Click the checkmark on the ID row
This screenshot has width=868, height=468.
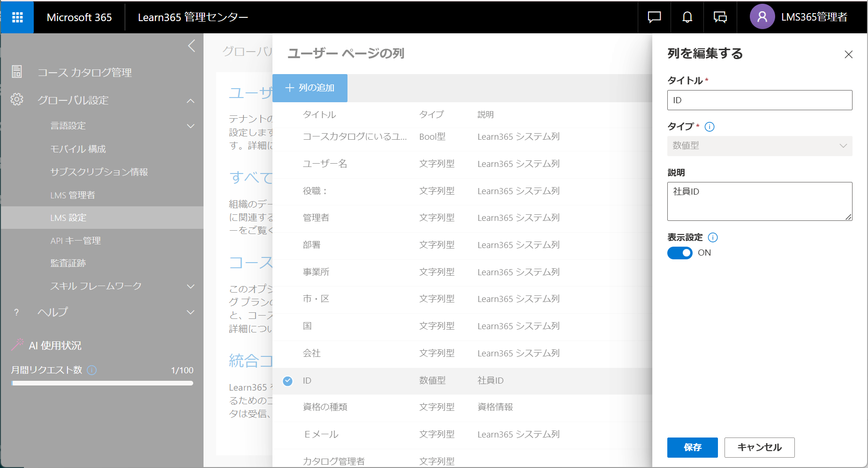pyautogui.click(x=287, y=381)
